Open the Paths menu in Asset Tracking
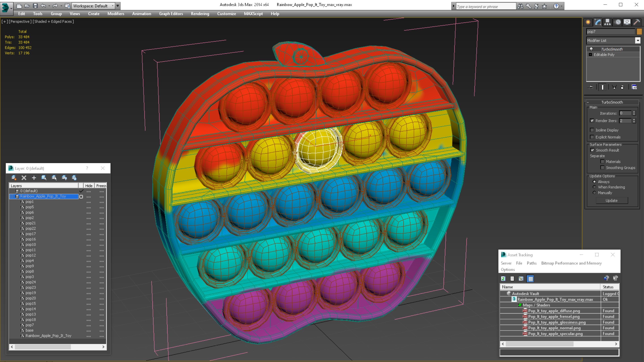The height and width of the screenshot is (362, 644). tap(532, 263)
